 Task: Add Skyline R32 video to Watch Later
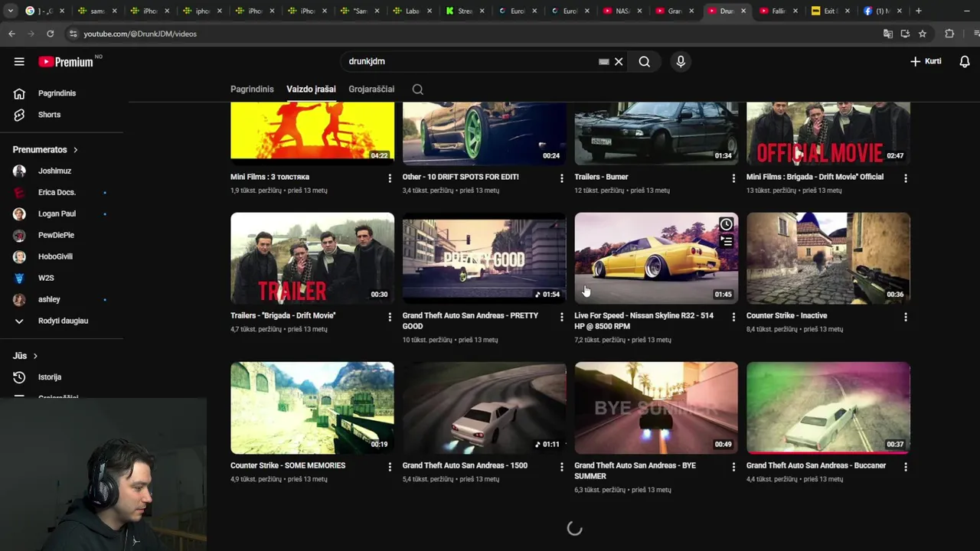pyautogui.click(x=726, y=224)
